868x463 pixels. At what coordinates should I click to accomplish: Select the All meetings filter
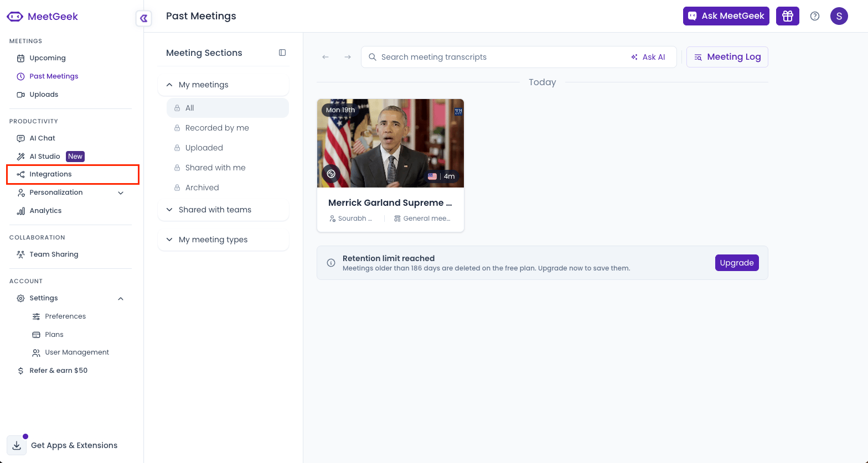click(x=228, y=108)
